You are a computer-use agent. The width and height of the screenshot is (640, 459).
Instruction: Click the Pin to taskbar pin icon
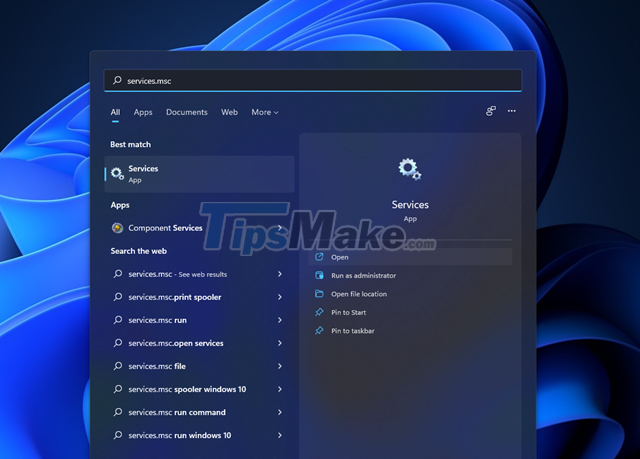pyautogui.click(x=319, y=330)
